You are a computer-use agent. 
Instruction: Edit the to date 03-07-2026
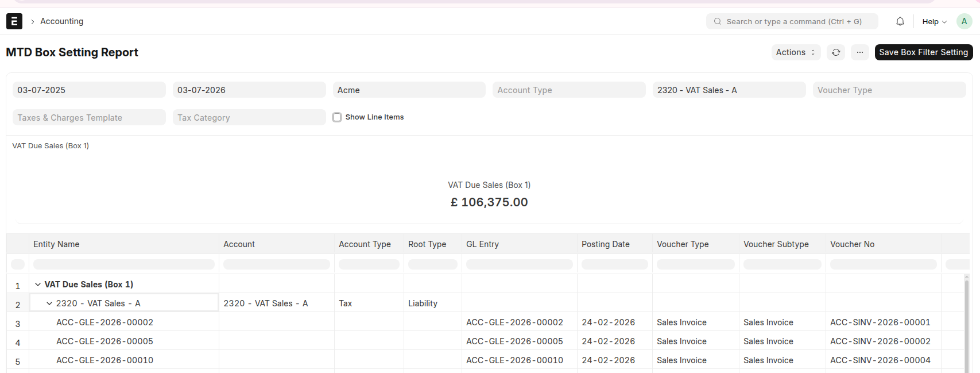pos(249,90)
